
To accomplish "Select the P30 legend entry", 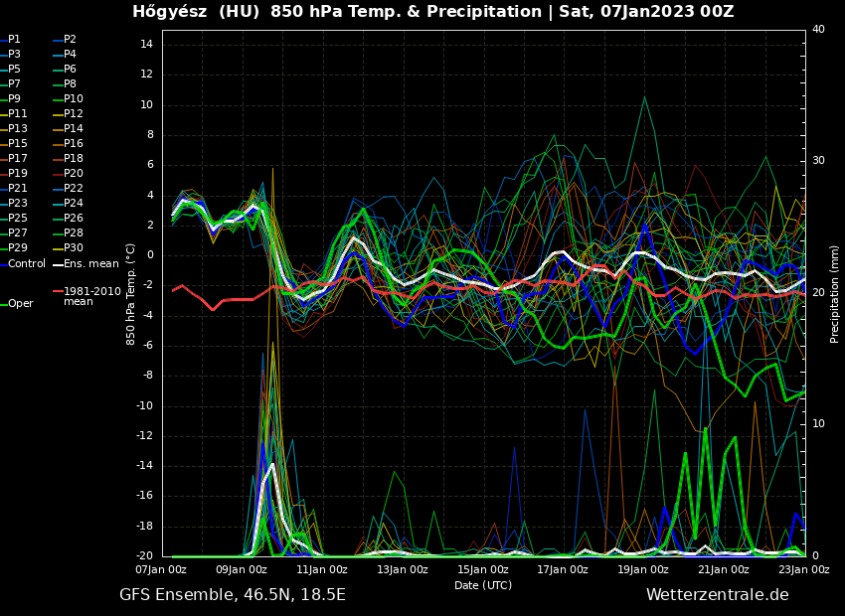I will pos(74,248).
